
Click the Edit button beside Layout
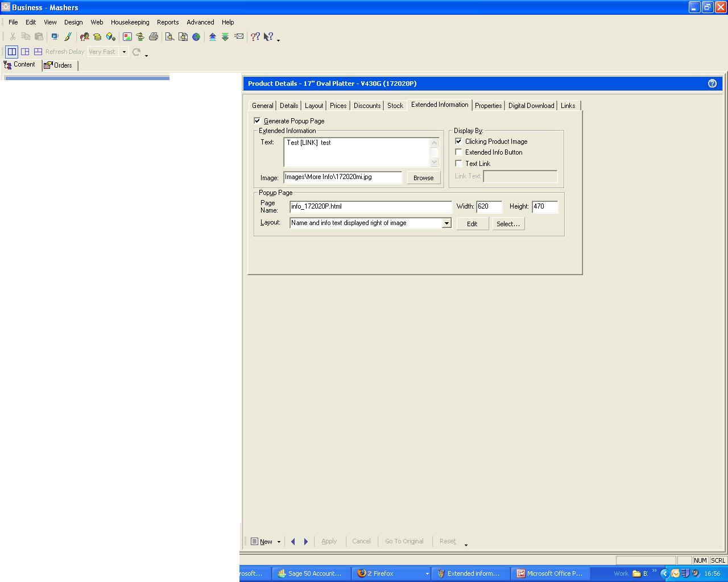coord(472,224)
